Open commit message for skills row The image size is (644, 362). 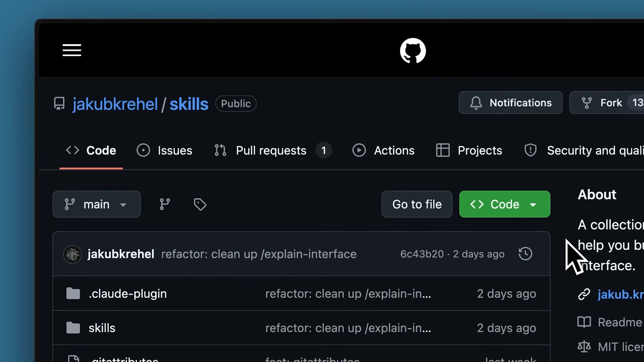pos(348,328)
